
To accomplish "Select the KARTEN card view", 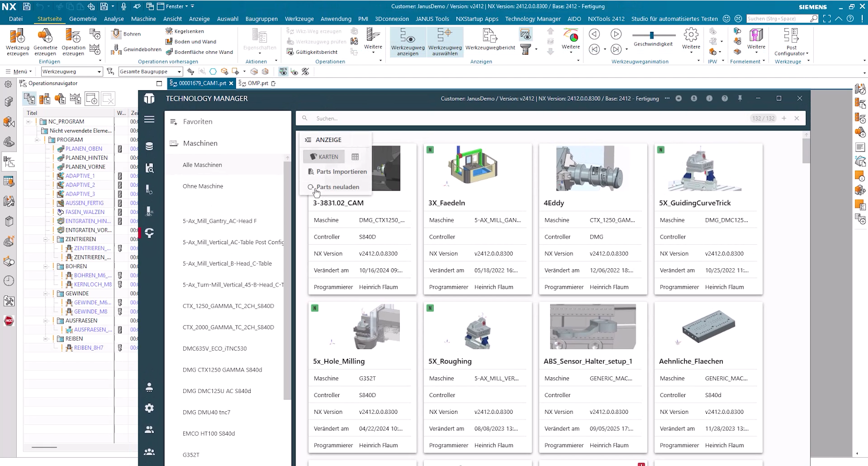I will (324, 157).
